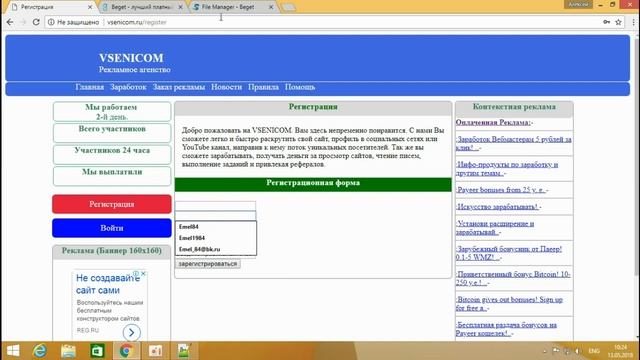Click the ENG language indicator
The width and height of the screenshot is (640, 360).
pos(594,351)
